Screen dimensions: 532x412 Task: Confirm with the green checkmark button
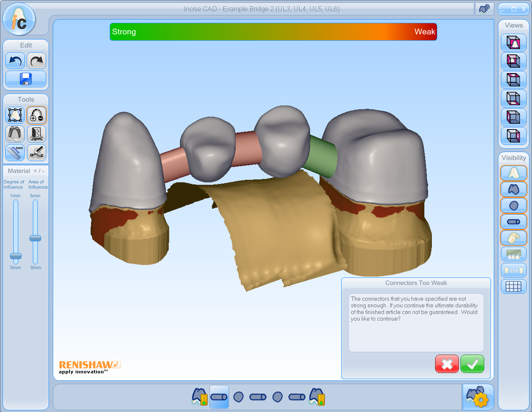click(x=472, y=364)
